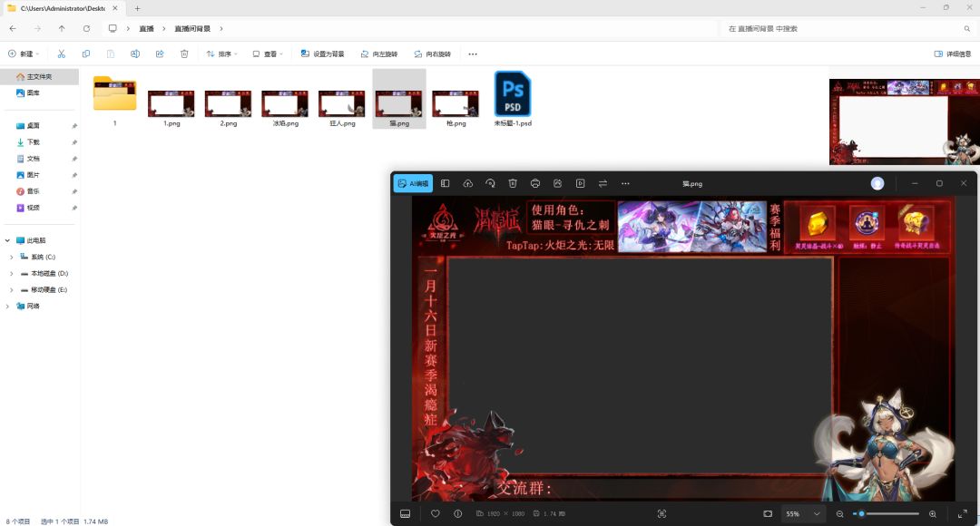Click the cut scissors icon in Explorer toolbar
The image size is (980, 526).
click(62, 54)
